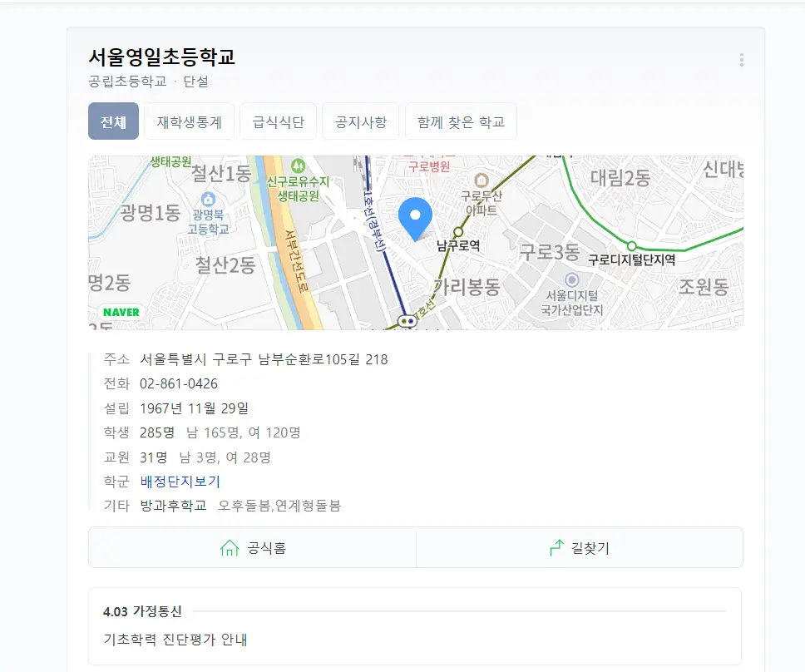Click the 방과후학교 text
Image resolution: width=805 pixels, height=672 pixels.
(x=174, y=506)
